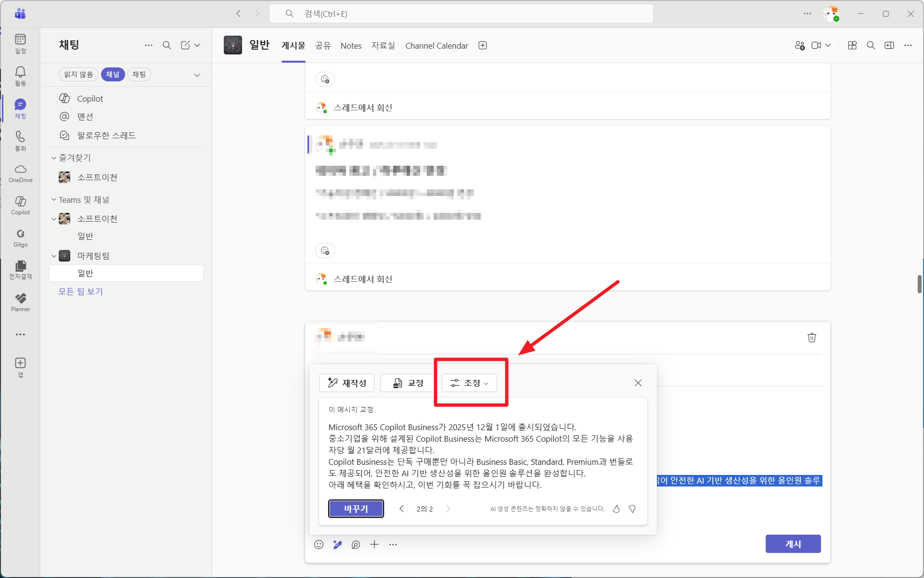The width and height of the screenshot is (924, 578).
Task: Open the Calendar icon in left rail
Action: pyautogui.click(x=20, y=43)
